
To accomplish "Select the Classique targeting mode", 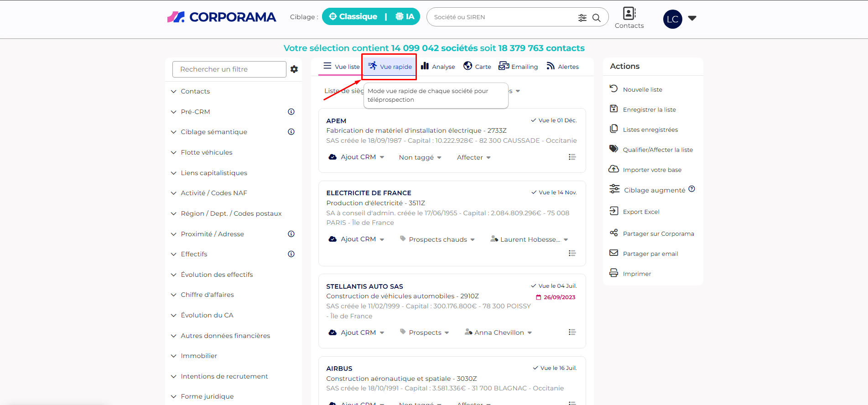I will (x=353, y=17).
